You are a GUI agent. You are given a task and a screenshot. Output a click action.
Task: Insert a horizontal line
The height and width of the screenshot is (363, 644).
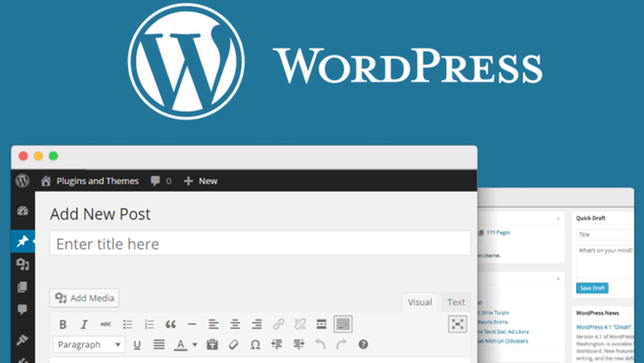[x=192, y=324]
